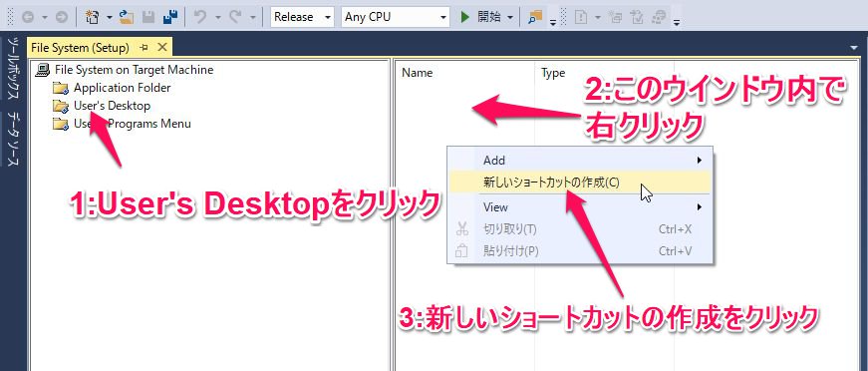Select the Application Folder tree item
This screenshot has height=371, width=868.
coord(123,88)
